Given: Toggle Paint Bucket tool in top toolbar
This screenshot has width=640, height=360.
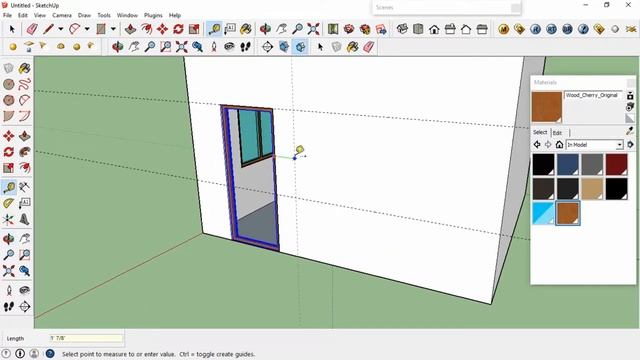Looking at the screenshot, I should point(246,29).
